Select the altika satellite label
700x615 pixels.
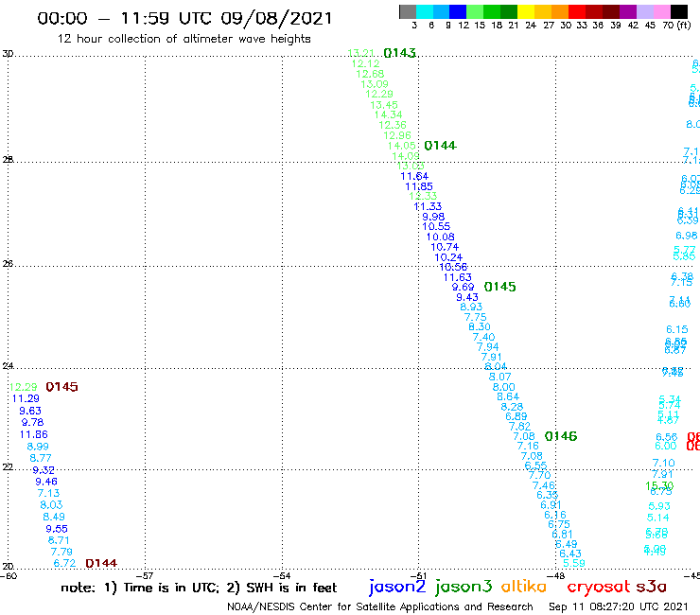click(524, 587)
